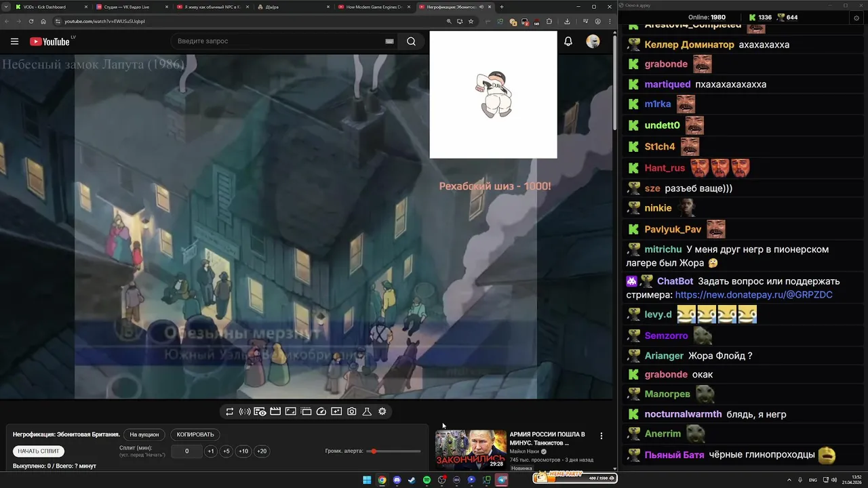Viewport: 868px width, 488px height.
Task: Add +20 minutes to split
Action: pos(262,451)
